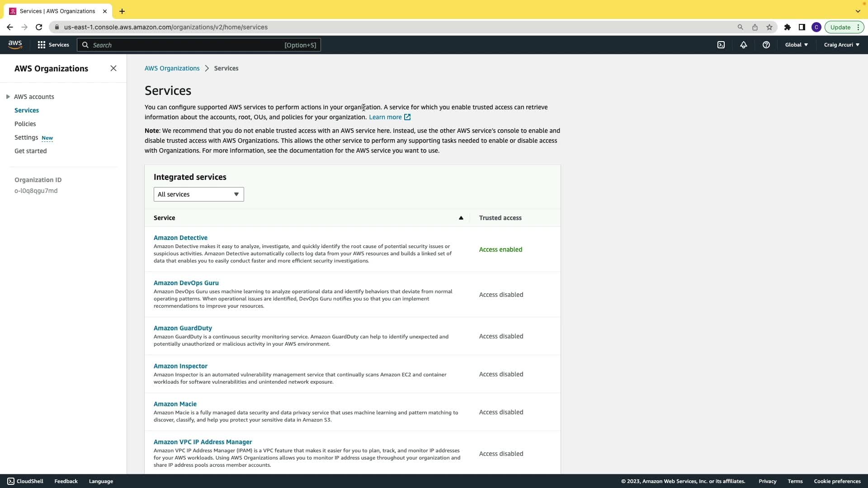Sort table by Service column arrow
Viewport: 868px width, 488px height.
tap(461, 218)
